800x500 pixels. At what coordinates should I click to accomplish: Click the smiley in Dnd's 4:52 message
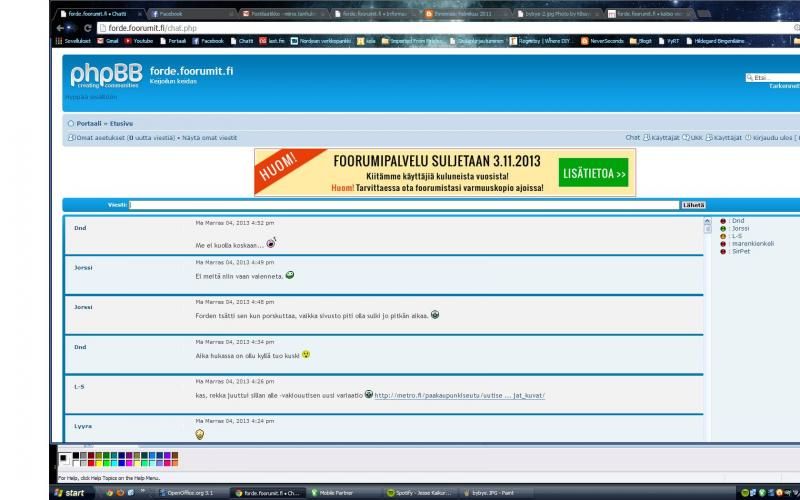271,243
